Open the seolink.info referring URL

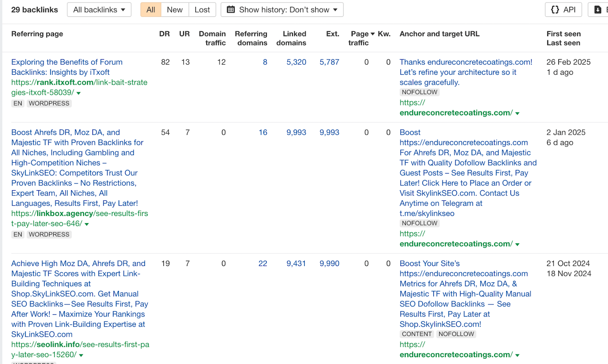tap(80, 349)
